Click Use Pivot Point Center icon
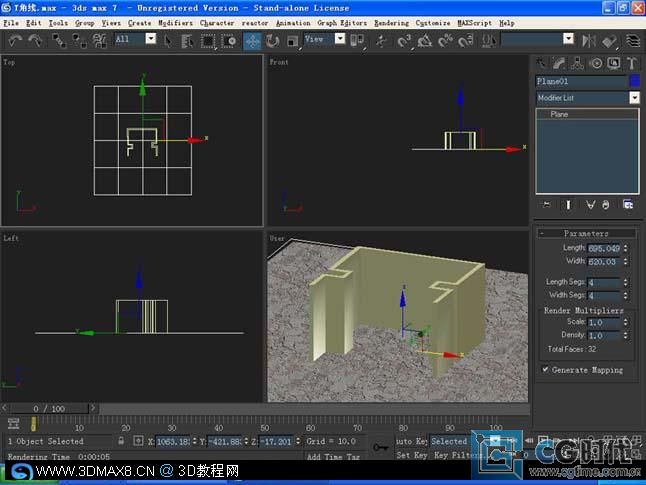The width and height of the screenshot is (646, 485). click(x=357, y=40)
